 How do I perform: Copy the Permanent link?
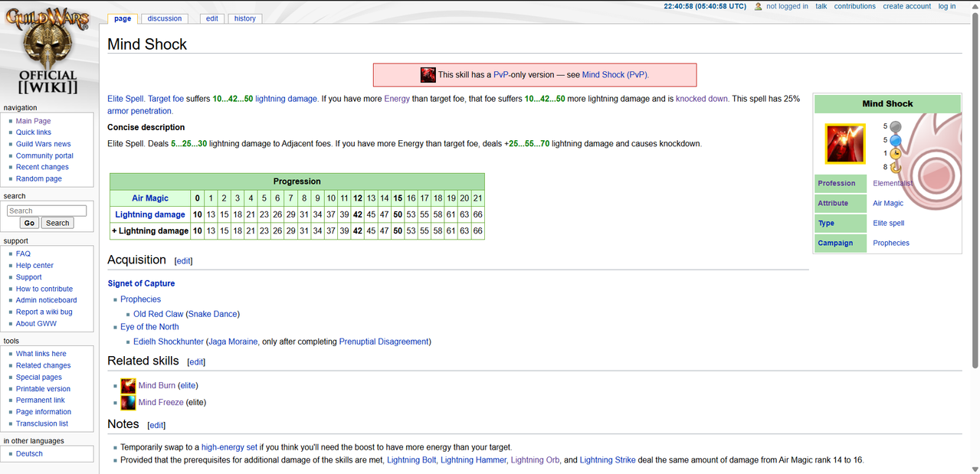[40, 400]
